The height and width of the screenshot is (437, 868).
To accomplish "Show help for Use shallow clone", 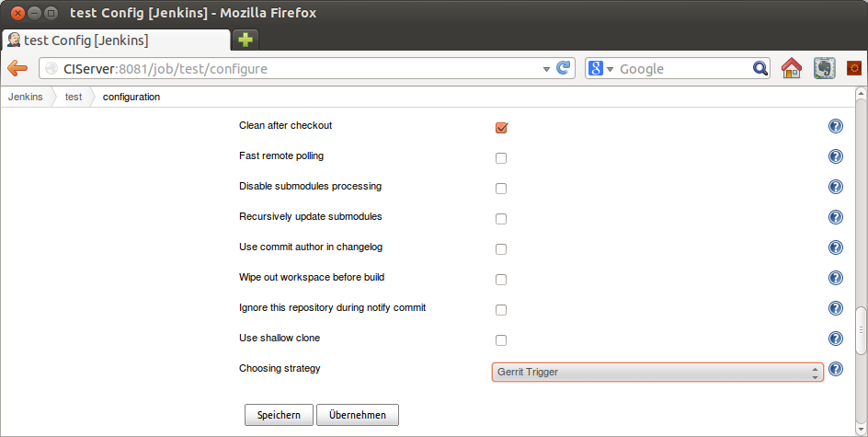I will (x=835, y=339).
